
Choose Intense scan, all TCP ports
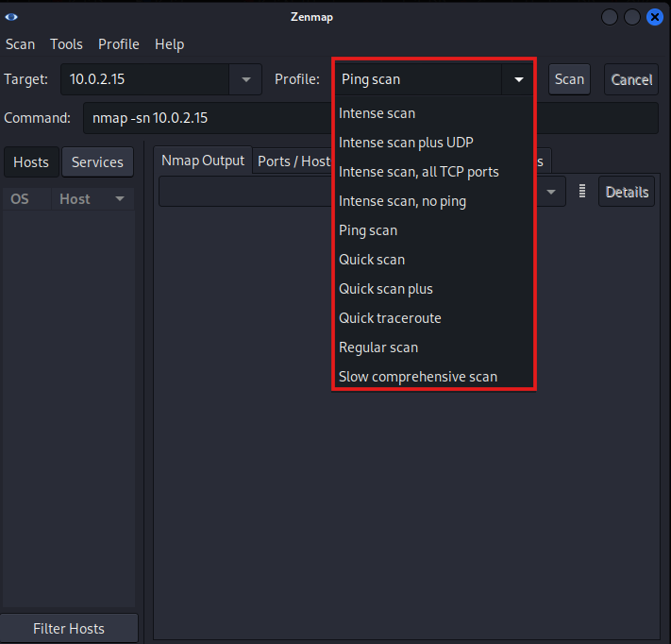tap(434, 172)
